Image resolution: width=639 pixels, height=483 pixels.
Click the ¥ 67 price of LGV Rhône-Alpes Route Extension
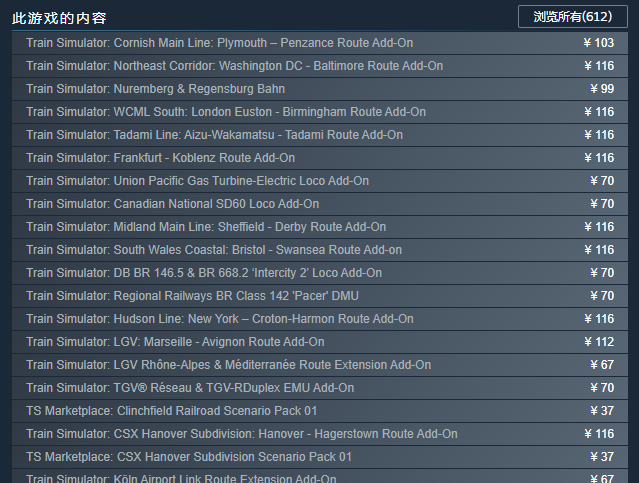pyautogui.click(x=602, y=365)
